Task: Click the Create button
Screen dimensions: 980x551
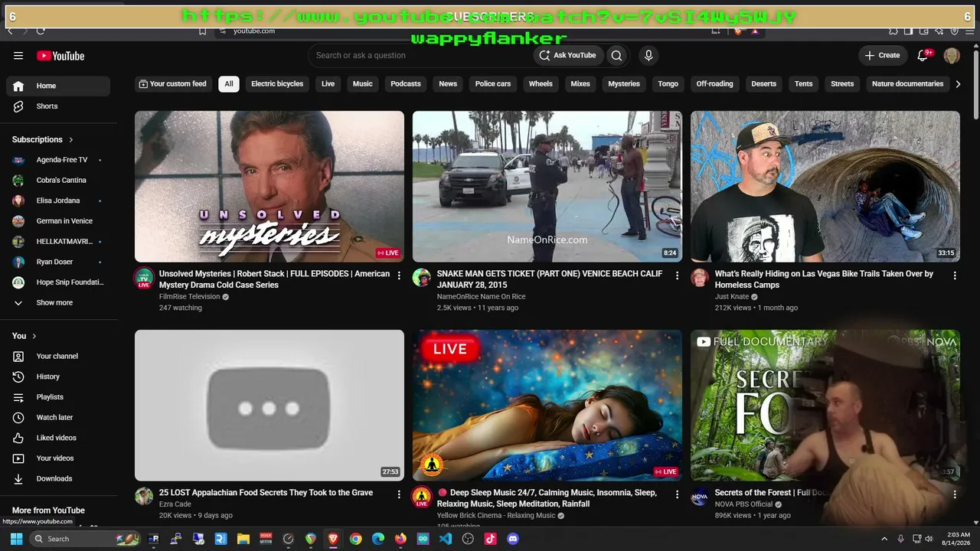Action: click(882, 55)
